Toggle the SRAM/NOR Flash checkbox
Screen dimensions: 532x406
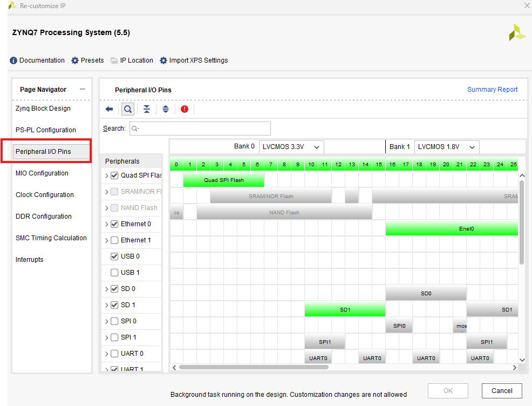tap(115, 192)
